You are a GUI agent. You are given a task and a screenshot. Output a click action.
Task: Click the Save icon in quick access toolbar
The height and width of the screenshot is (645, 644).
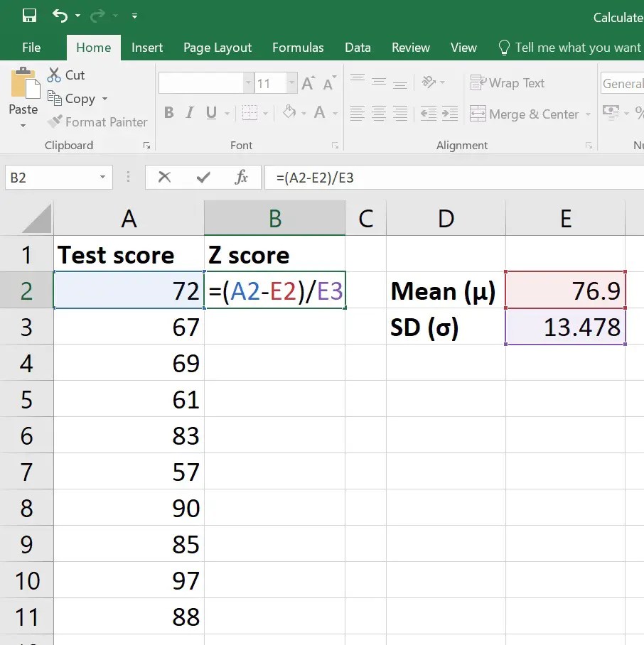click(x=29, y=16)
